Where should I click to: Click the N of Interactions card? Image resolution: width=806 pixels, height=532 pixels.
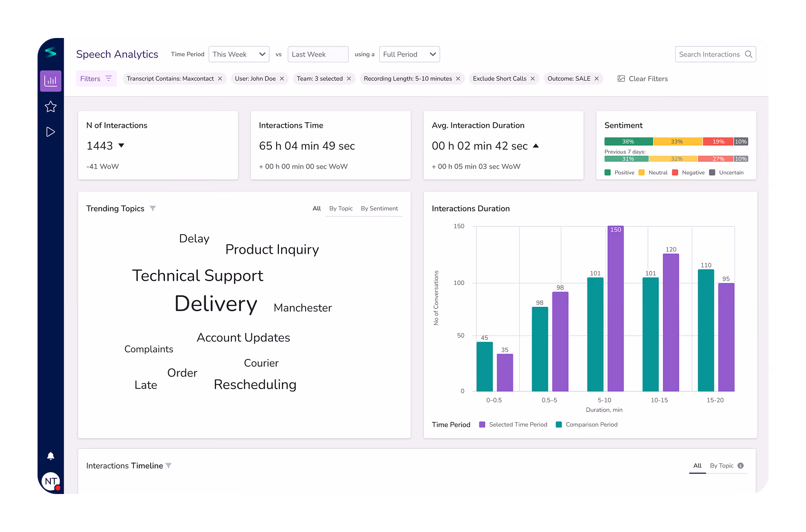[x=158, y=145]
